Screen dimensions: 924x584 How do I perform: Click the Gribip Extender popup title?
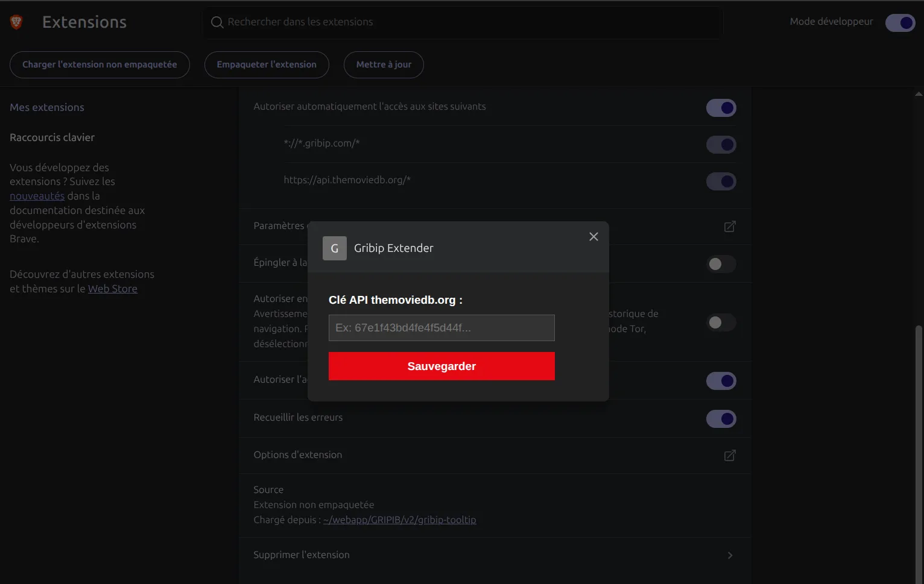point(394,248)
